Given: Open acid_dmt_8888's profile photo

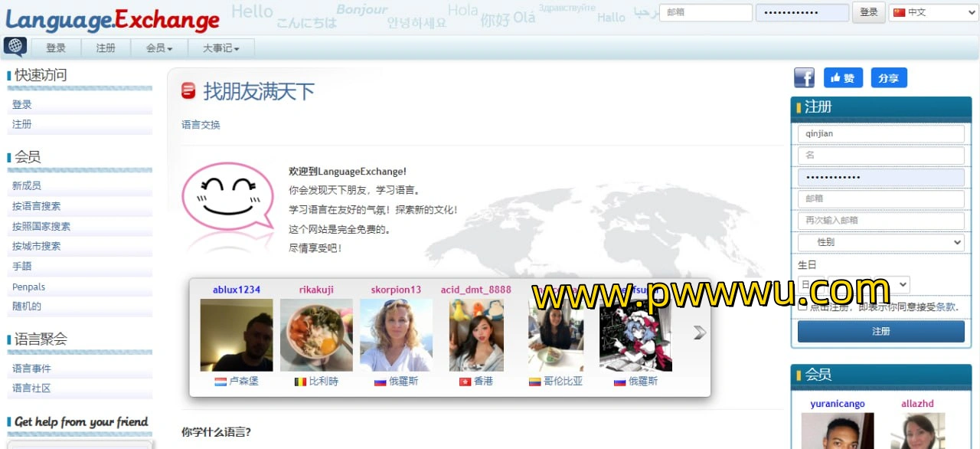Looking at the screenshot, I should pyautogui.click(x=476, y=335).
